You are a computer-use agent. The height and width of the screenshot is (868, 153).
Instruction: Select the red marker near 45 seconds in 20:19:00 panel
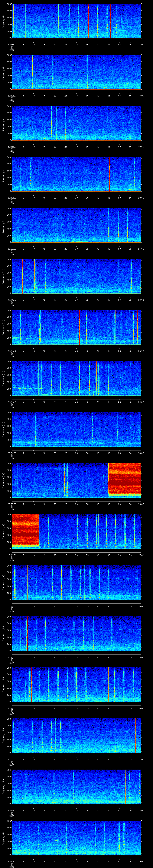tap(109, 174)
